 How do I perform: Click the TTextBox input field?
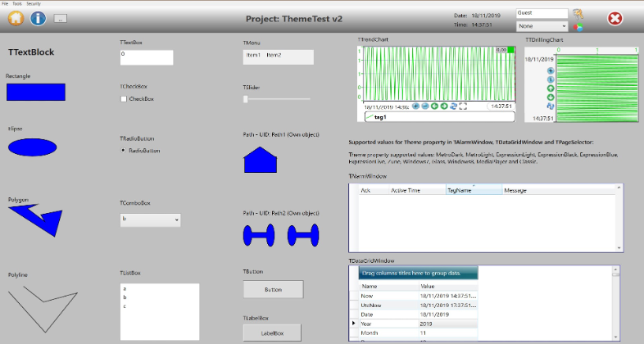click(146, 57)
